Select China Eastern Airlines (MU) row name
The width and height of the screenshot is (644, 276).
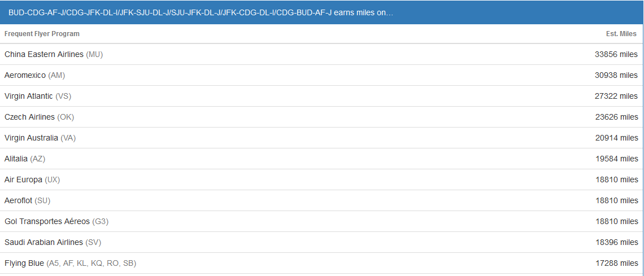54,54
